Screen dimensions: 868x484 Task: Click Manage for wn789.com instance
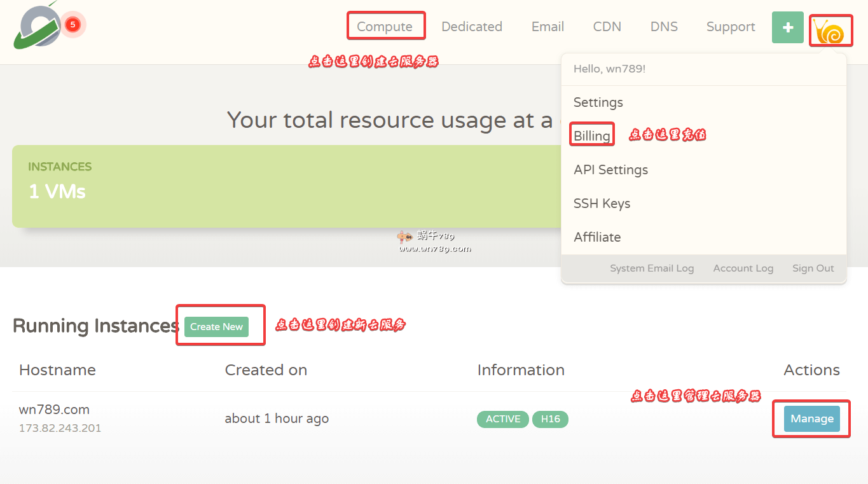pos(811,418)
